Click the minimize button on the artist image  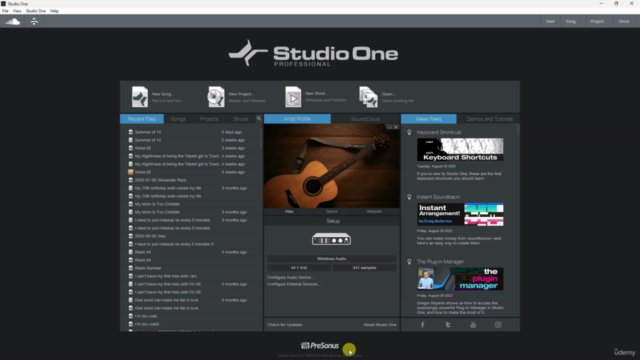click(389, 127)
